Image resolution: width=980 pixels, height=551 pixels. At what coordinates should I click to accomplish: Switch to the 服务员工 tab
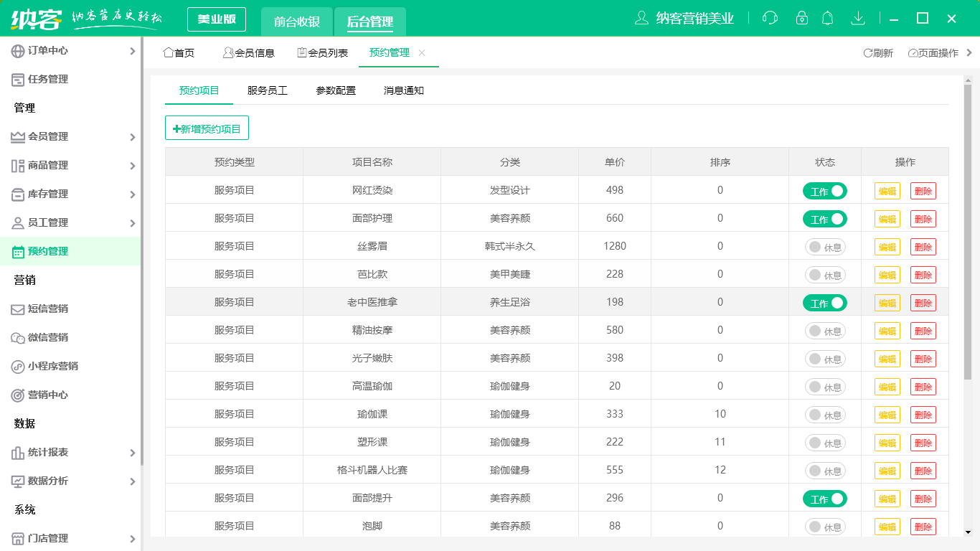click(x=266, y=90)
